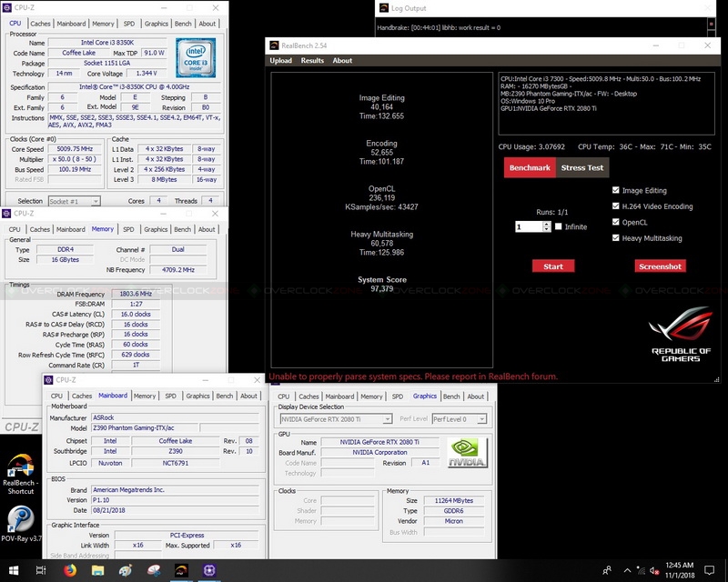The image size is (728, 582).
Task: Click the title icon of the CPU-Z processor window
Action: tap(6, 8)
